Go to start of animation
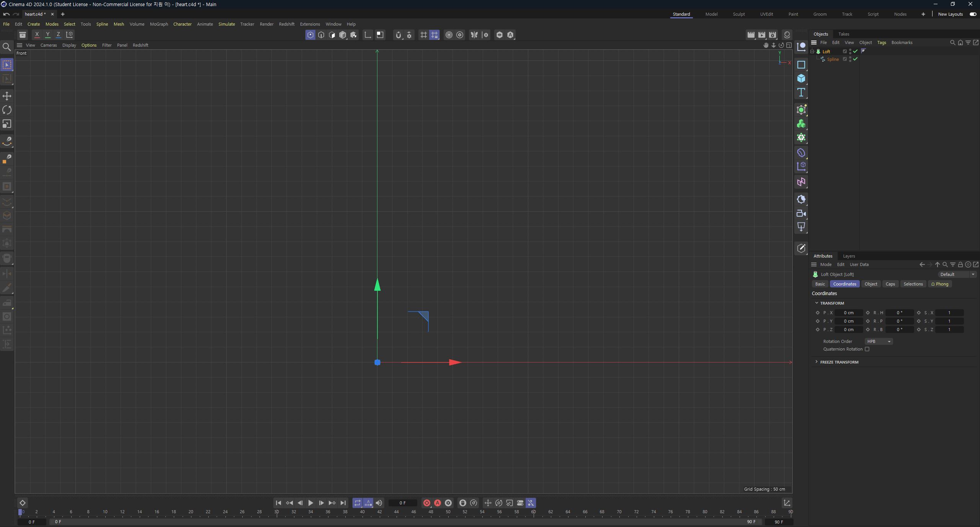Screen dimensions: 980x527 (x=278, y=503)
